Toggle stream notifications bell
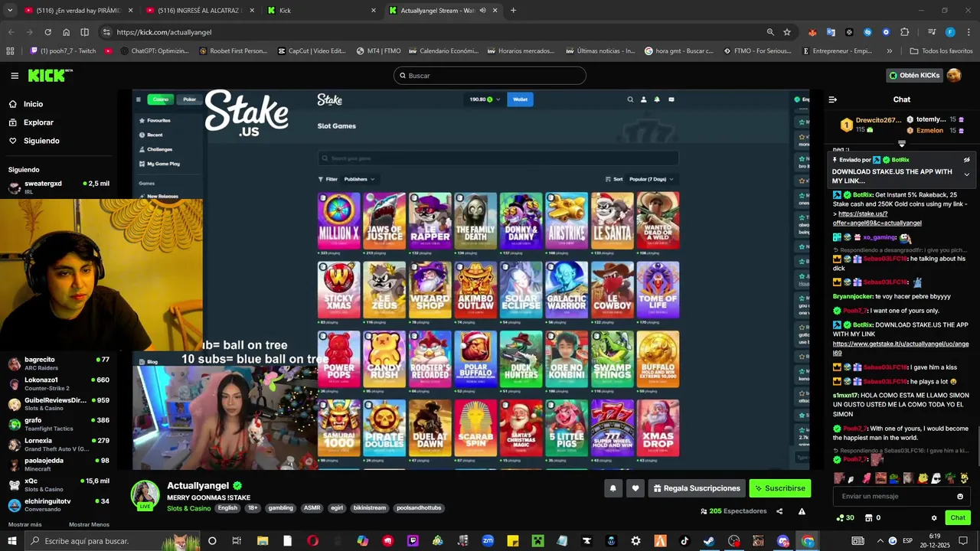 point(612,488)
